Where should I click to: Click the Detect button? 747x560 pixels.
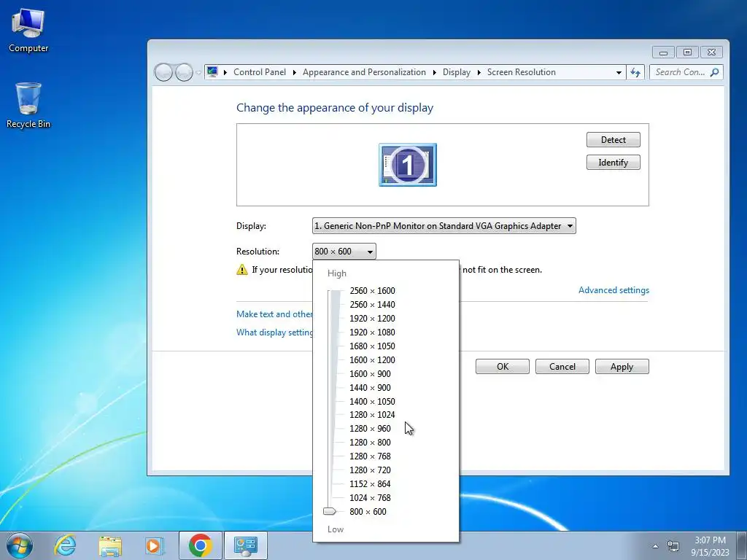[x=613, y=139]
